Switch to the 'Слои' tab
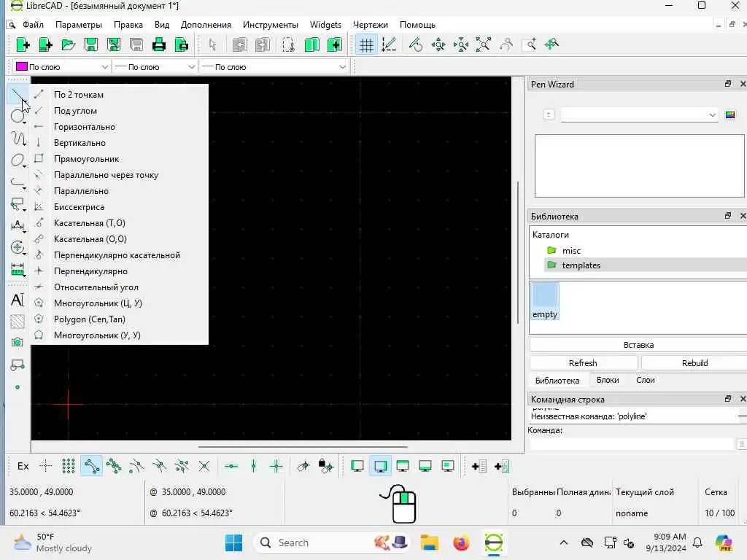Screen dimensions: 747x560 (x=646, y=380)
